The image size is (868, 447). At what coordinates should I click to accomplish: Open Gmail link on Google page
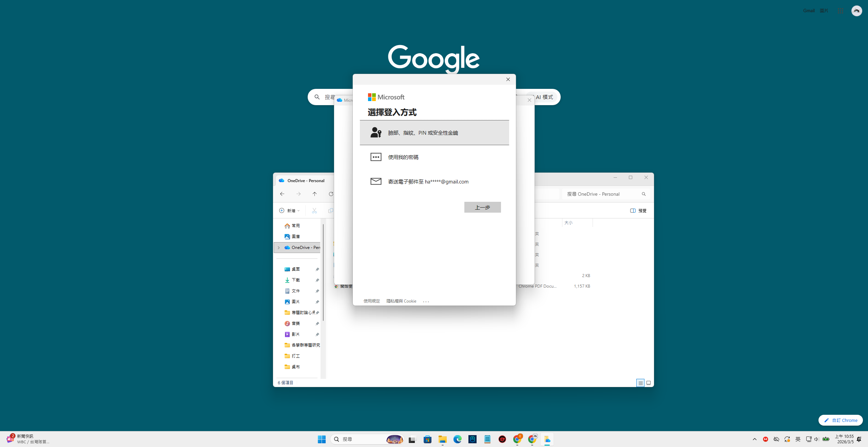[809, 11]
